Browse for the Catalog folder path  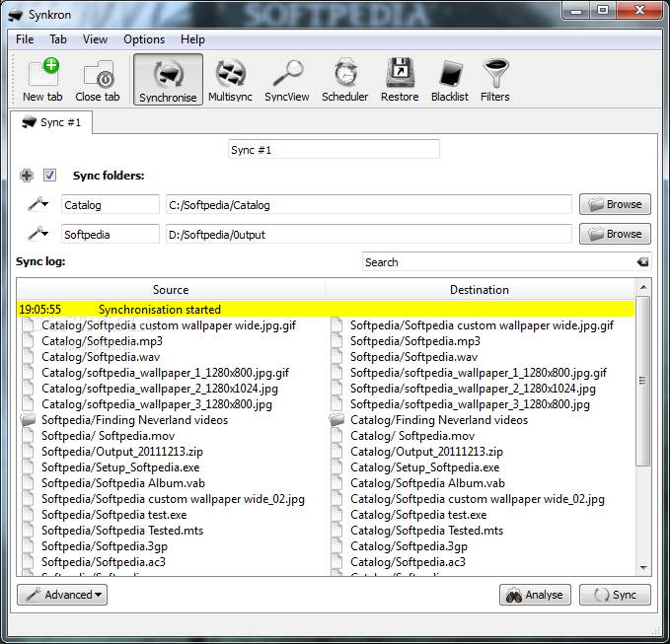(615, 204)
